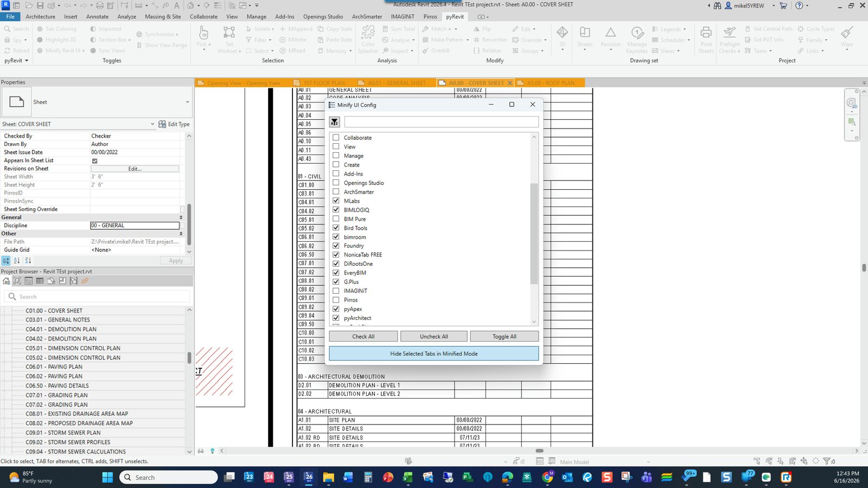Viewport: 868px width, 488px height.
Task: Check the IMAGINiT checkbox in the list
Action: pyautogui.click(x=336, y=291)
